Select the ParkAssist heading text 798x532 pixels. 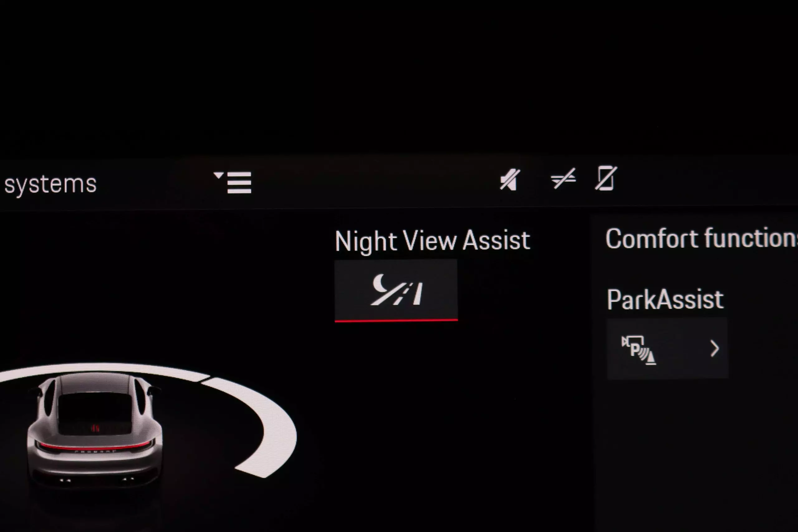point(665,300)
